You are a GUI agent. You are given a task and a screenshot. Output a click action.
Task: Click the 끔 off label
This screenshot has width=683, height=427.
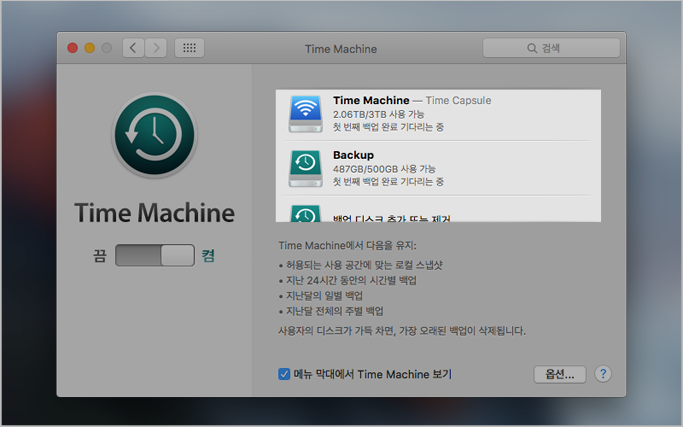100,255
